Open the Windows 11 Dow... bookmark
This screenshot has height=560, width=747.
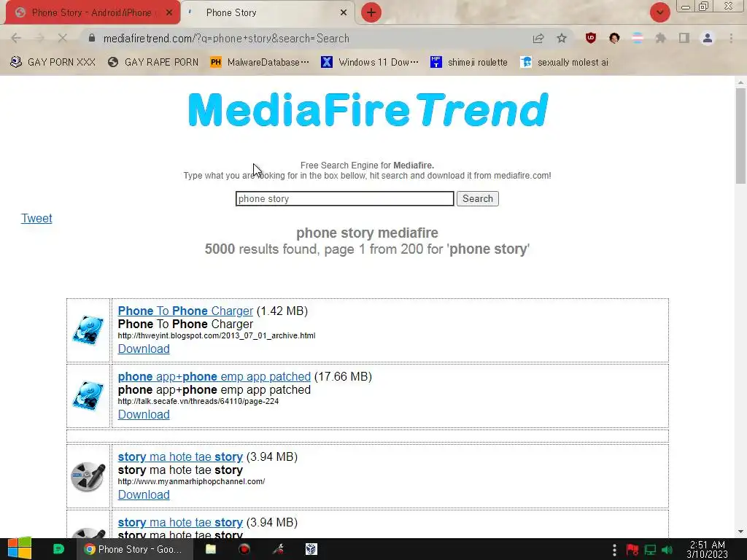pos(370,63)
